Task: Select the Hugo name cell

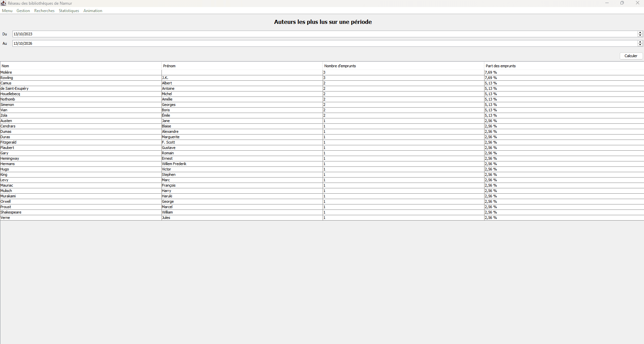Action: tap(81, 169)
